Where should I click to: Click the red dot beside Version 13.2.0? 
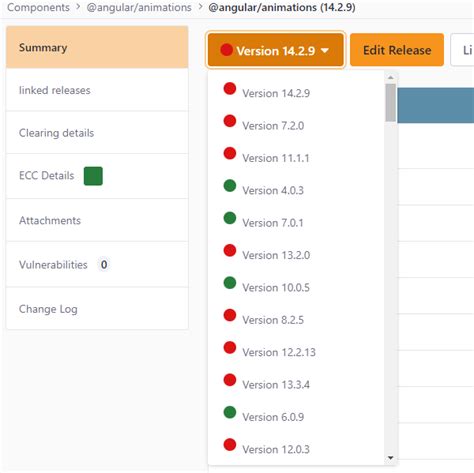tap(230, 250)
